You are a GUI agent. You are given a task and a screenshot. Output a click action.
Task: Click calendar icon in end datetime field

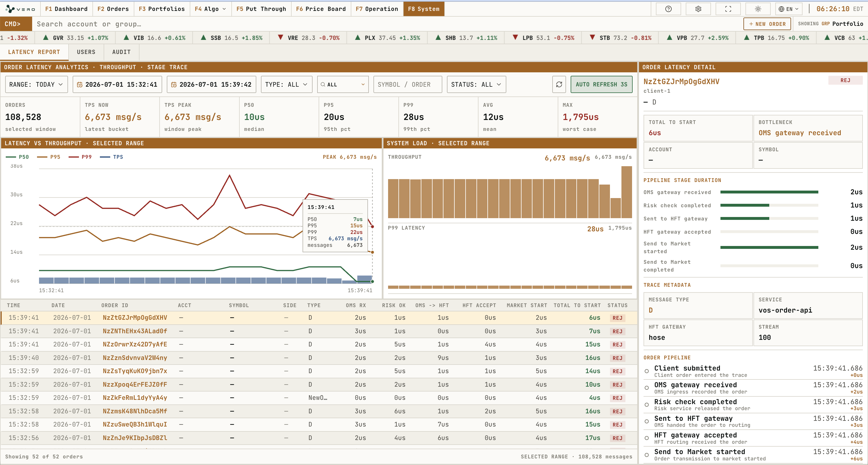[x=174, y=85]
